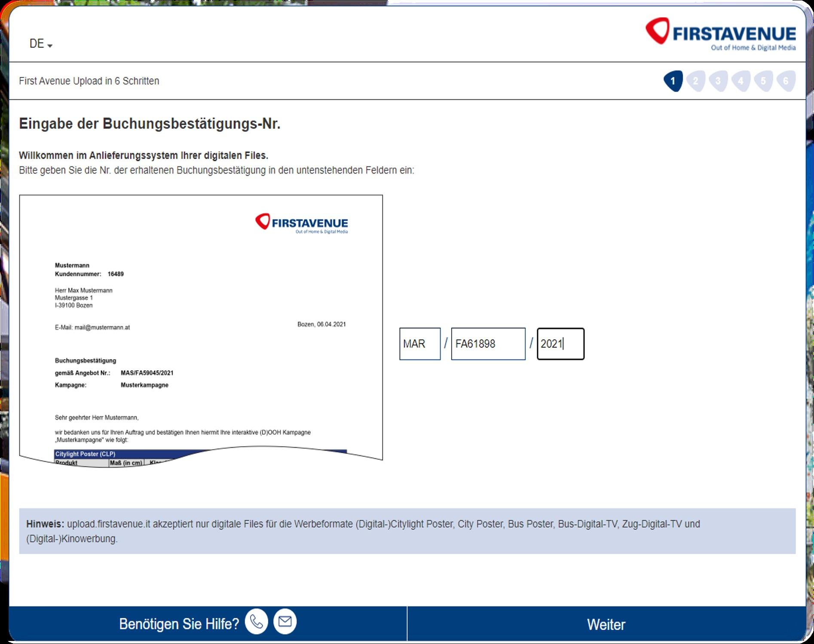Click the Weiter button

[x=606, y=624]
